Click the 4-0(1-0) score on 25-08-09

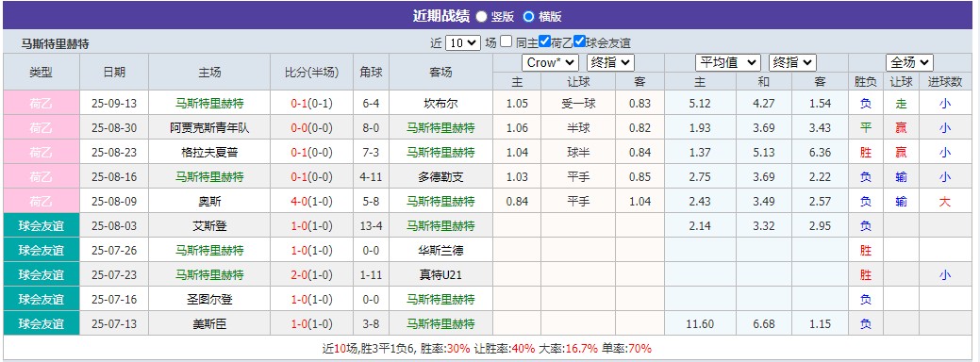click(311, 202)
